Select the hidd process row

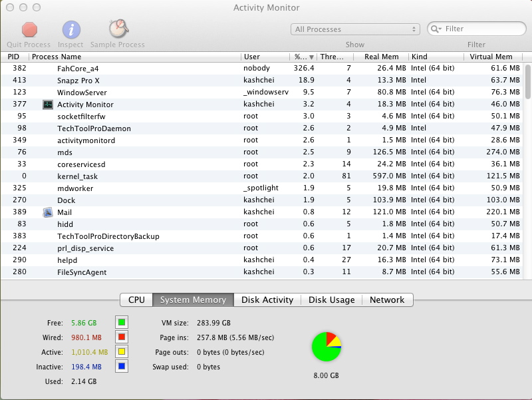261,224
